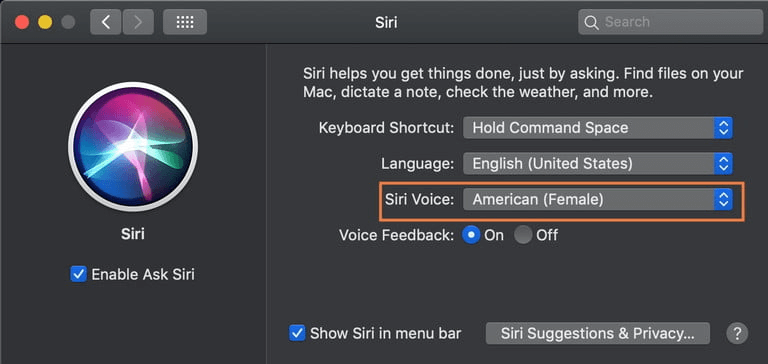Click Siri Suggestions & Privacy button

click(x=598, y=334)
